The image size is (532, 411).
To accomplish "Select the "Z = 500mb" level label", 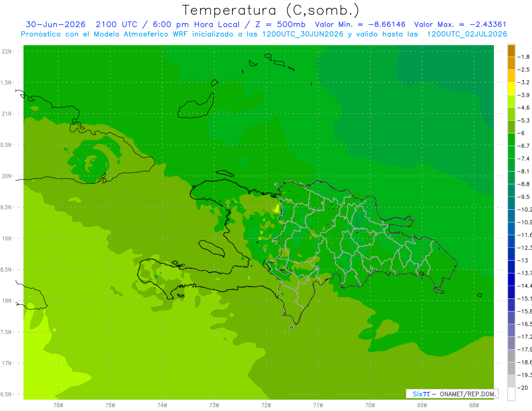I will pyautogui.click(x=278, y=24).
